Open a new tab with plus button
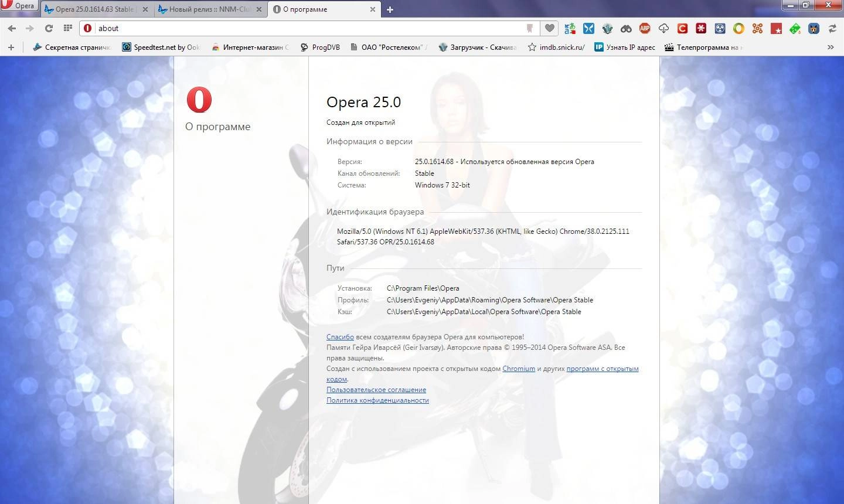Viewport: 844px width, 504px height. (390, 9)
